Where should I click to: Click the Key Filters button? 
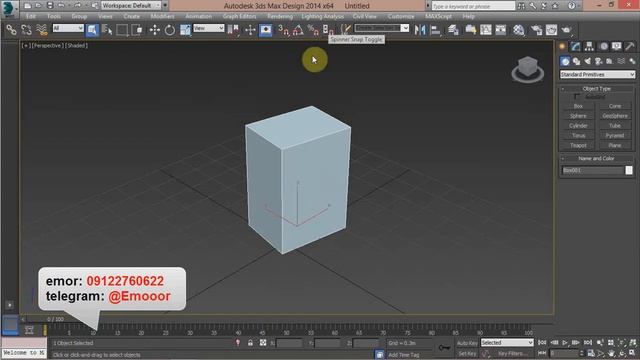512,354
